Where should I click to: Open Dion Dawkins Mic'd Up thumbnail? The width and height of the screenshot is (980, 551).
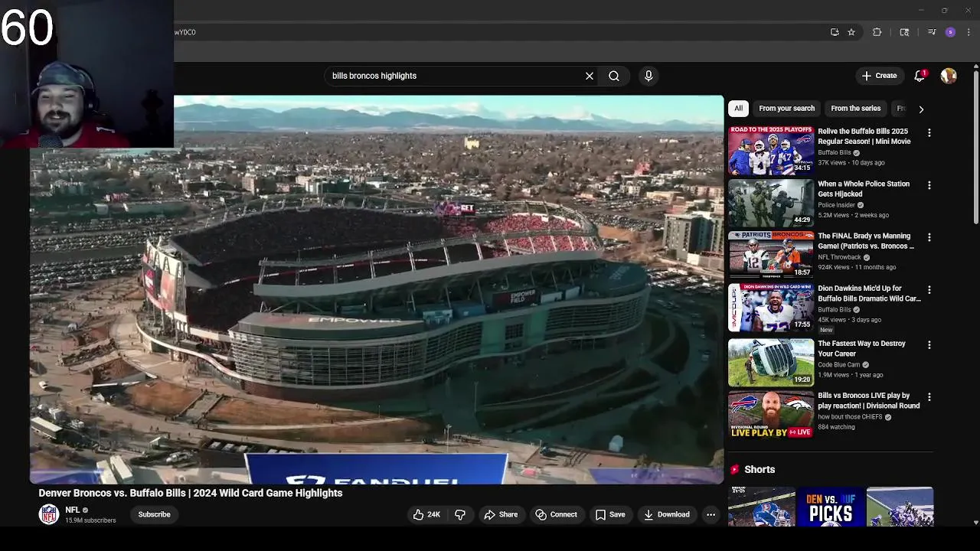(771, 307)
